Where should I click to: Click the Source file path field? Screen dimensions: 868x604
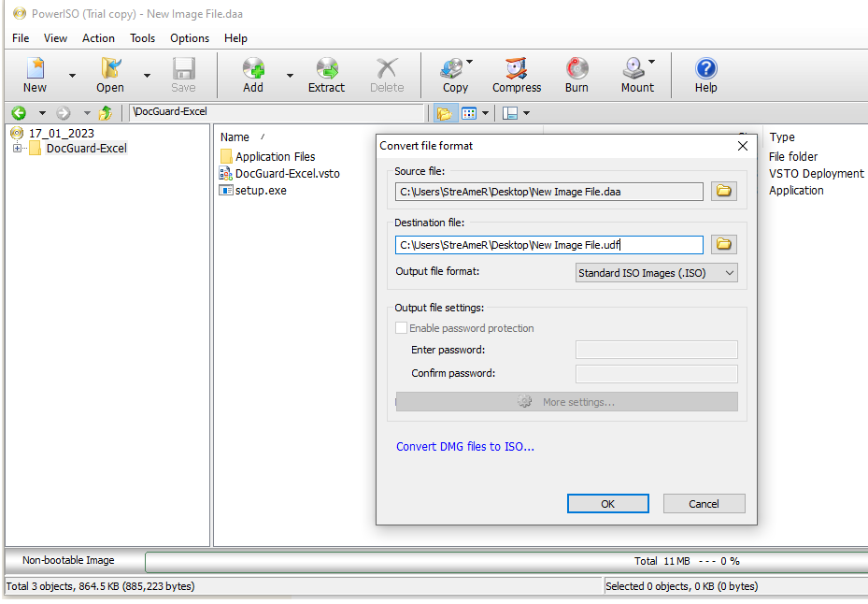point(549,192)
